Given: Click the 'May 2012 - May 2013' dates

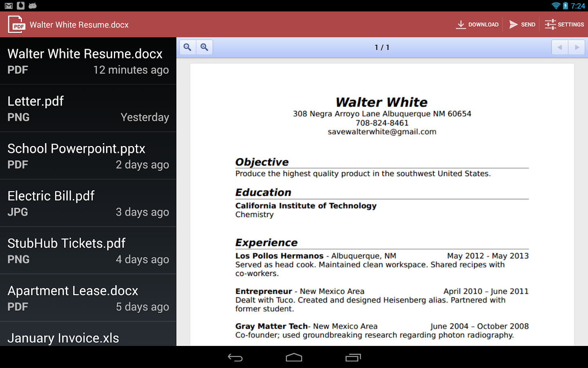Looking at the screenshot, I should [x=488, y=256].
